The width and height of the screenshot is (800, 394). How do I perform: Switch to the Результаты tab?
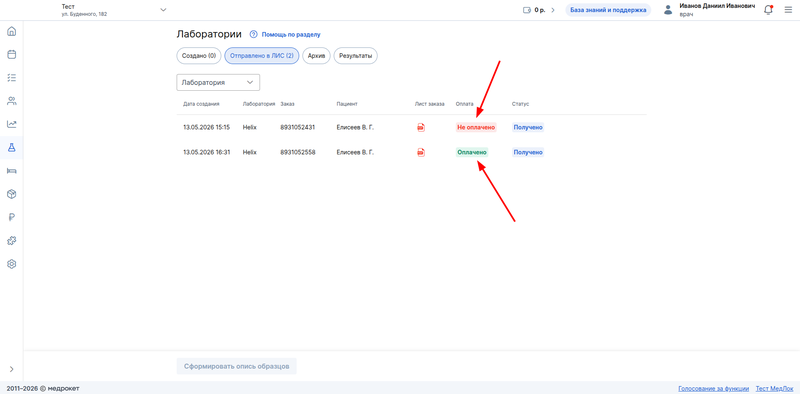pyautogui.click(x=356, y=56)
